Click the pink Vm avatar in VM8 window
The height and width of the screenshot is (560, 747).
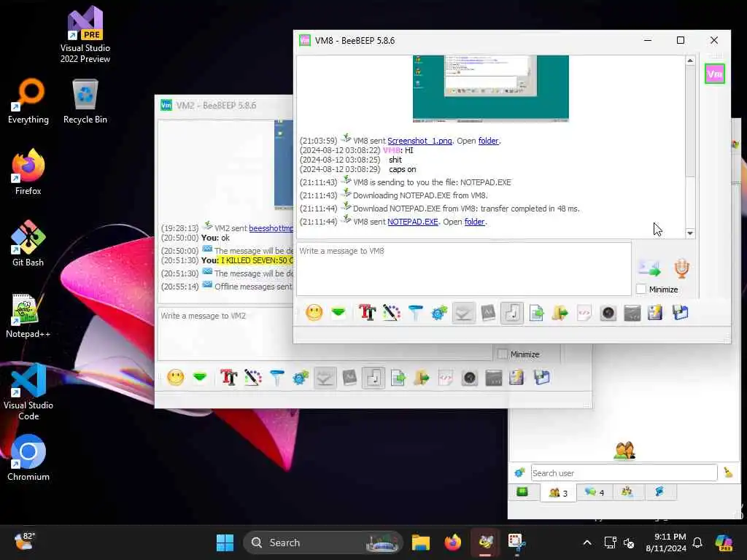(x=715, y=74)
